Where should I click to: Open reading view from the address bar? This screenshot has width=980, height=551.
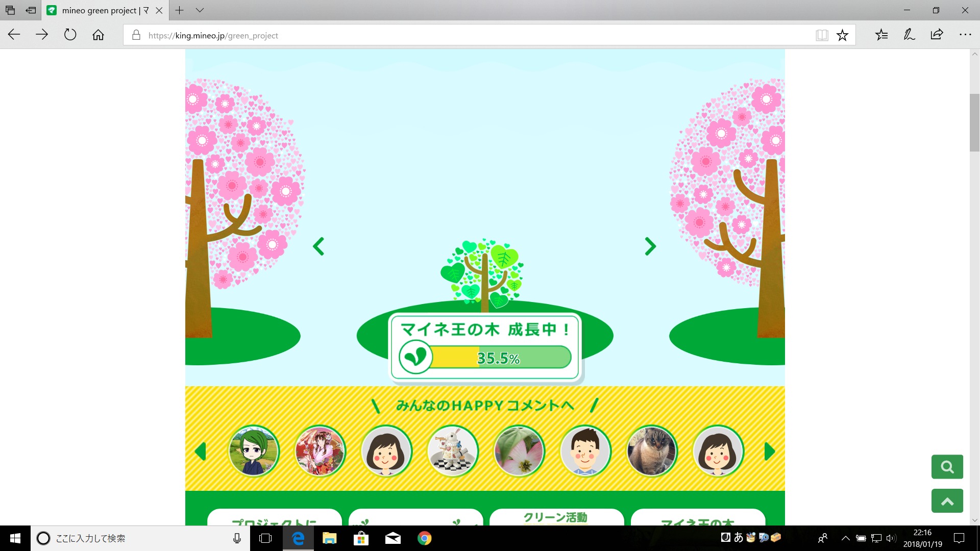[x=821, y=35]
